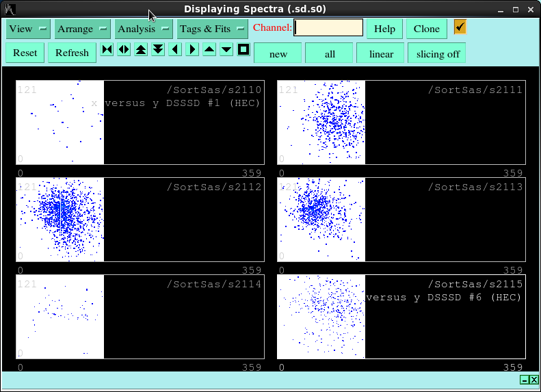Select the /SortSas/s2110 spectrum plot

(140, 122)
